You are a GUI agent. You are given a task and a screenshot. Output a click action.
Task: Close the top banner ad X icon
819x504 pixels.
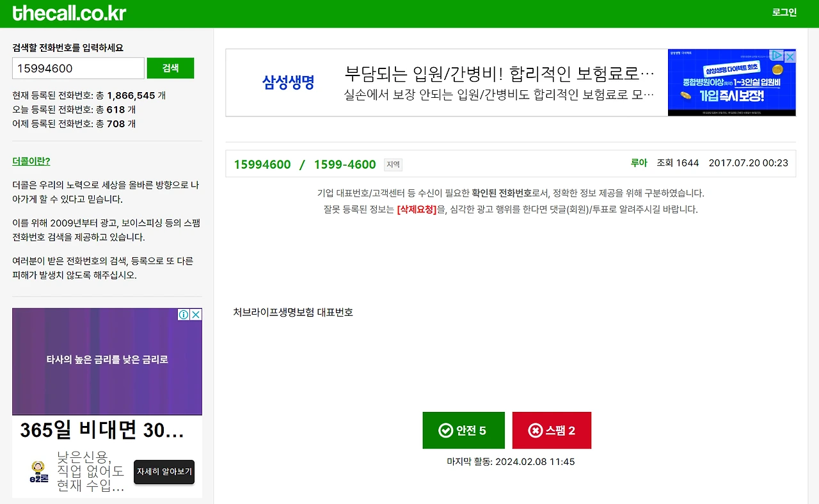point(790,56)
